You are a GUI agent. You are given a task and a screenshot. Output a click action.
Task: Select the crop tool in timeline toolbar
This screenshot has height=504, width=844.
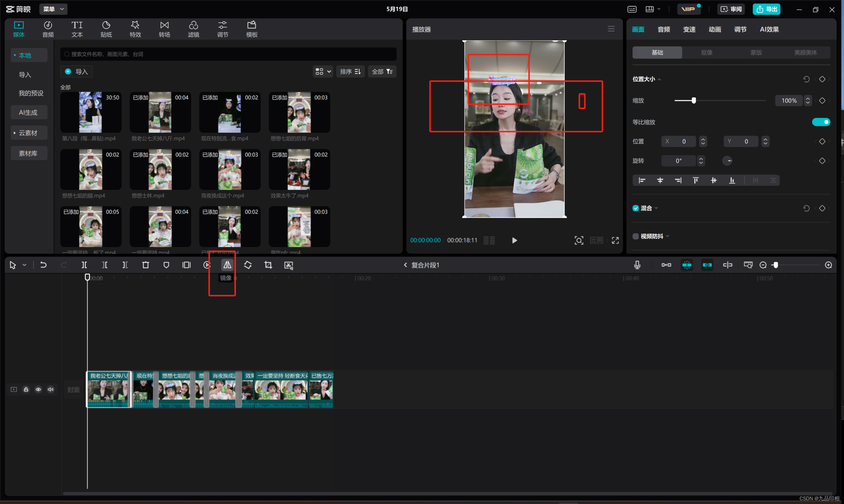pos(268,265)
